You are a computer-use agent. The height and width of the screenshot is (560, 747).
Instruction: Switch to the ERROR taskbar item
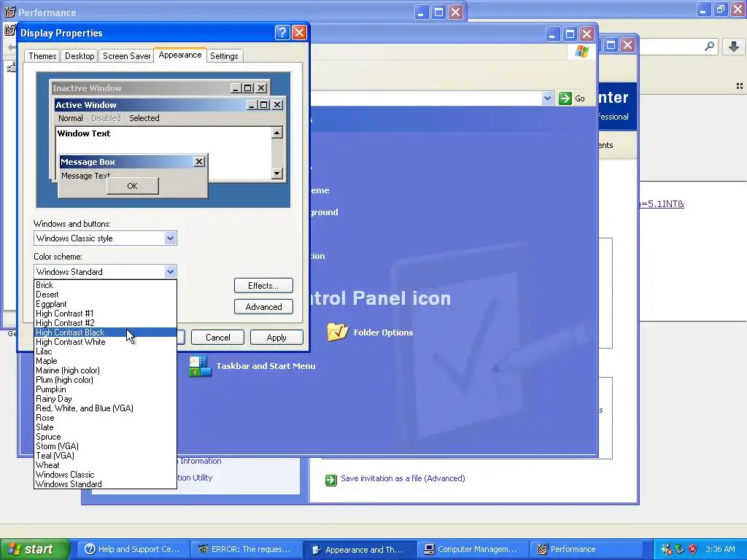point(246,549)
